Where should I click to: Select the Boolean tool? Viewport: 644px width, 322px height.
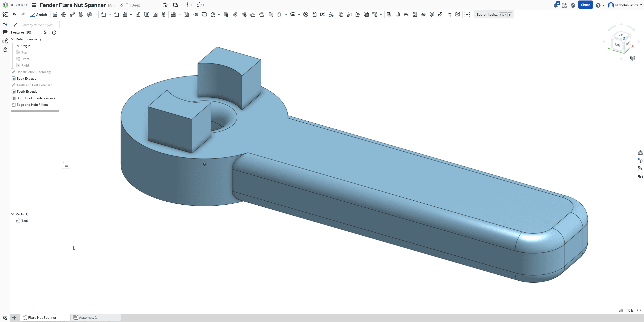tap(196, 14)
